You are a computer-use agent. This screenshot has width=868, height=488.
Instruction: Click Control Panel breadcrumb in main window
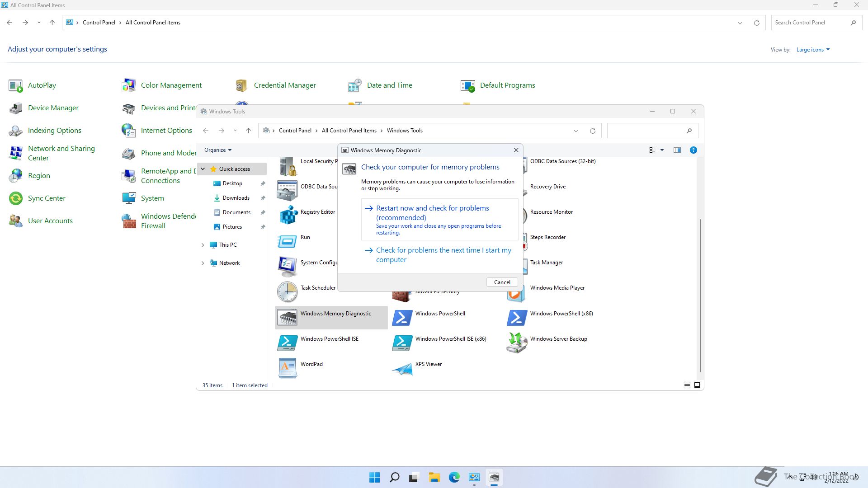coord(99,23)
